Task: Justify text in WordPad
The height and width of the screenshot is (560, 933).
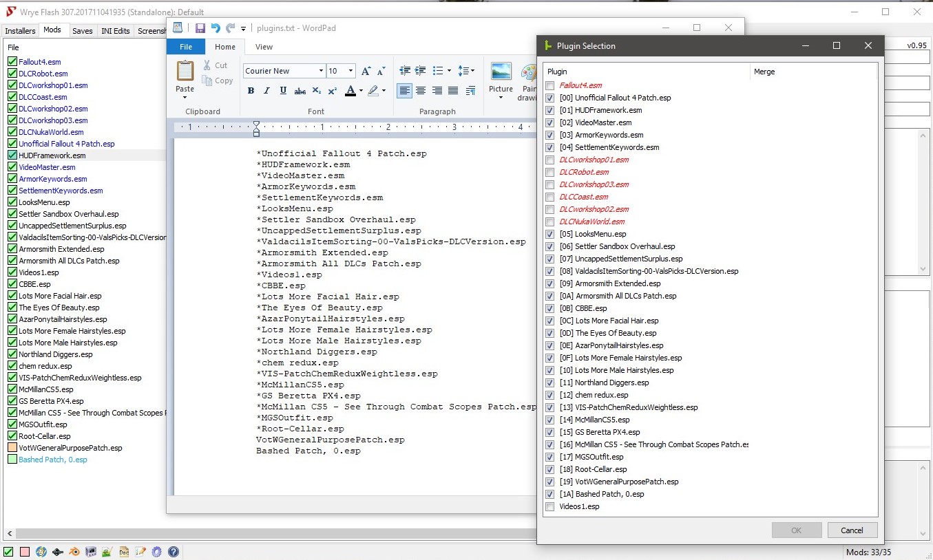Action: click(x=453, y=91)
